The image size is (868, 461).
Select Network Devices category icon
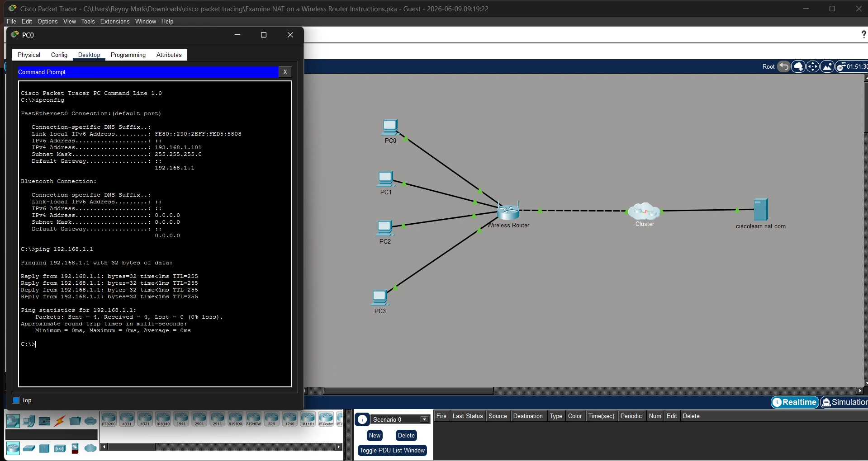pos(13,421)
